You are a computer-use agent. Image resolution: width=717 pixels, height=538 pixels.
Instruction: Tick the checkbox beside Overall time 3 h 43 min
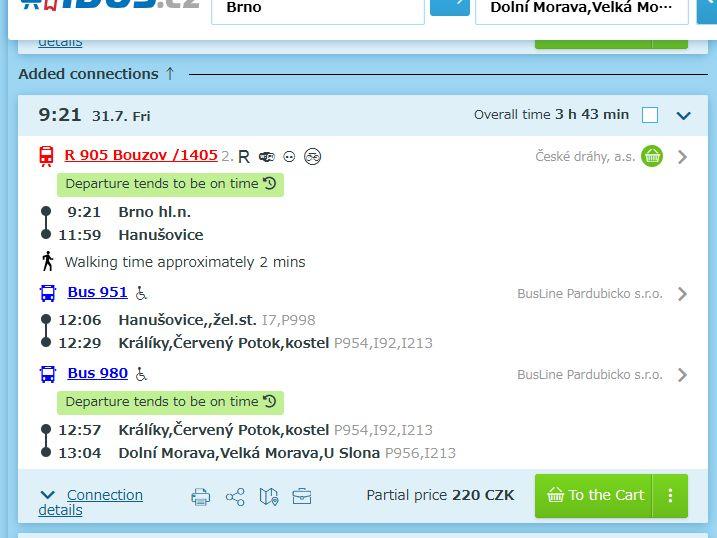[650, 115]
